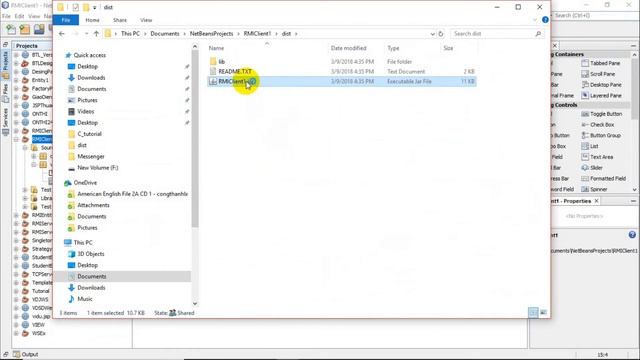Select Button Group in NetBeans palette
640x360 pixels.
point(601,136)
